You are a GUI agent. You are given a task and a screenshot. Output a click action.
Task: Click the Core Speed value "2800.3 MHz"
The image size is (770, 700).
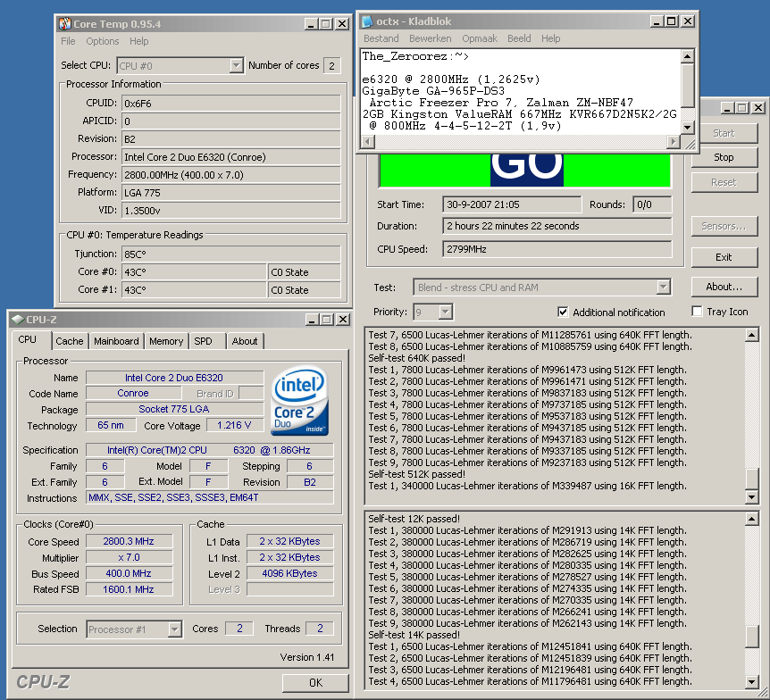pos(130,541)
